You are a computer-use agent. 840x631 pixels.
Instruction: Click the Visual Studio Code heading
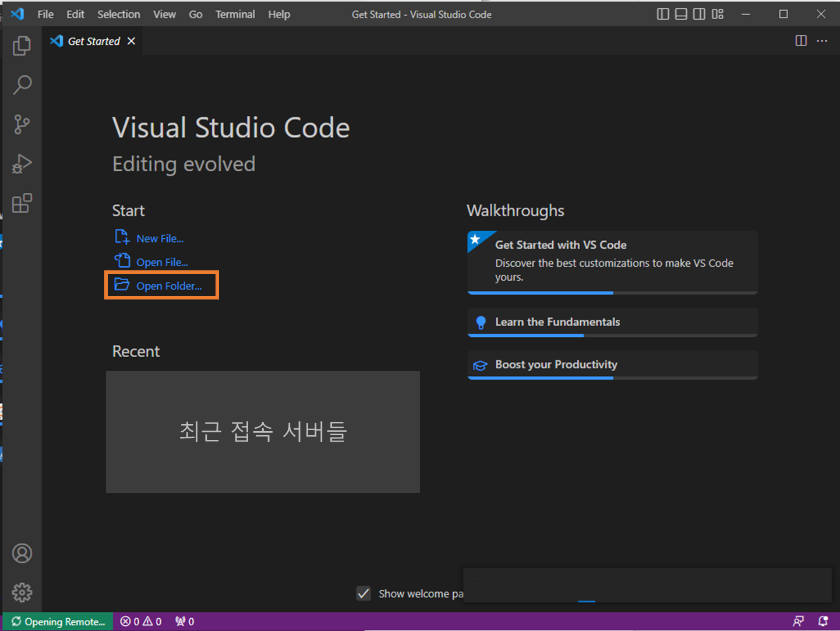231,128
